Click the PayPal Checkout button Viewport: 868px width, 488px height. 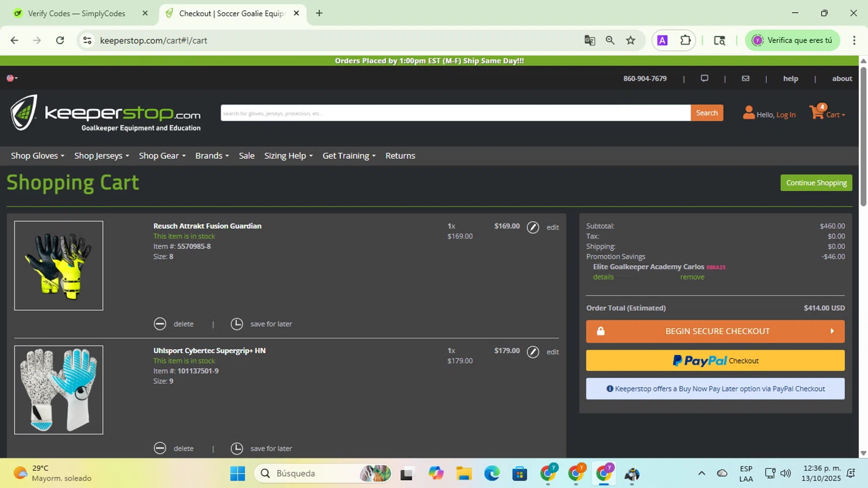pos(715,361)
